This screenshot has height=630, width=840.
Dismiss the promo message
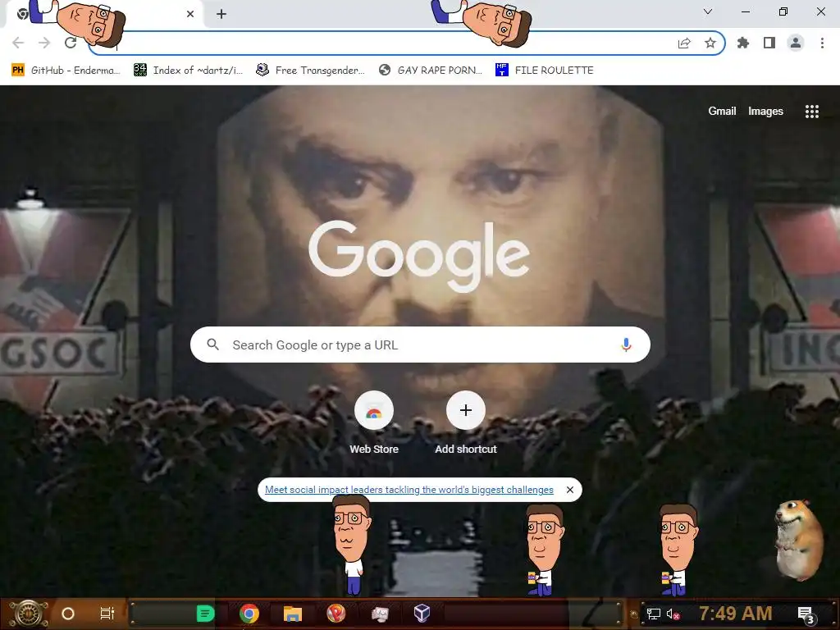(x=570, y=490)
